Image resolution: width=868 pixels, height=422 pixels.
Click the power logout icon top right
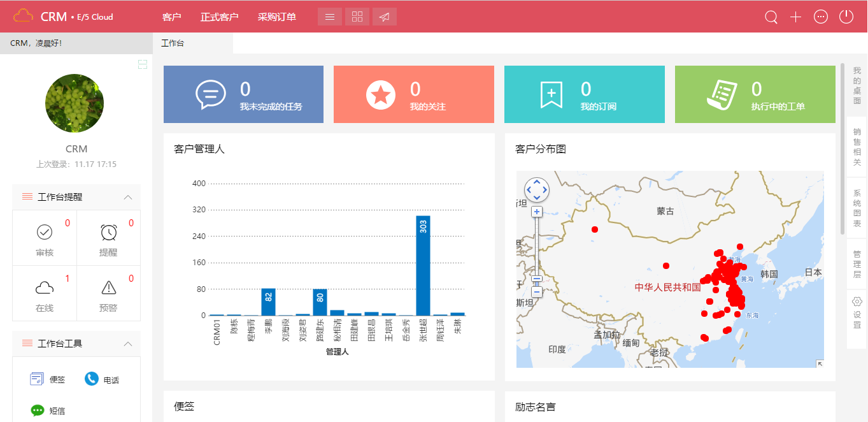[x=846, y=17]
